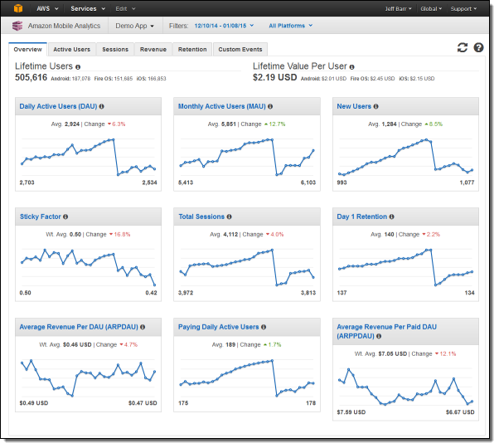Open the help question mark icon
The height and width of the screenshot is (448, 499).
[478, 48]
